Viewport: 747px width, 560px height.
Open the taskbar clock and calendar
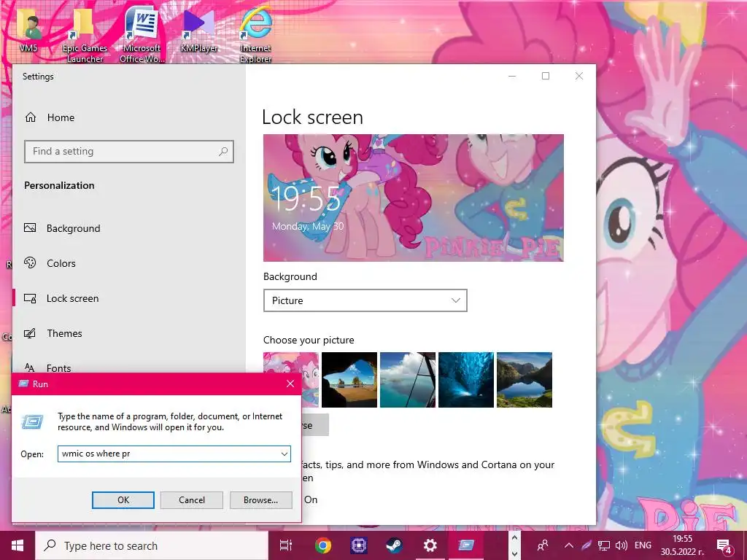[682, 545]
